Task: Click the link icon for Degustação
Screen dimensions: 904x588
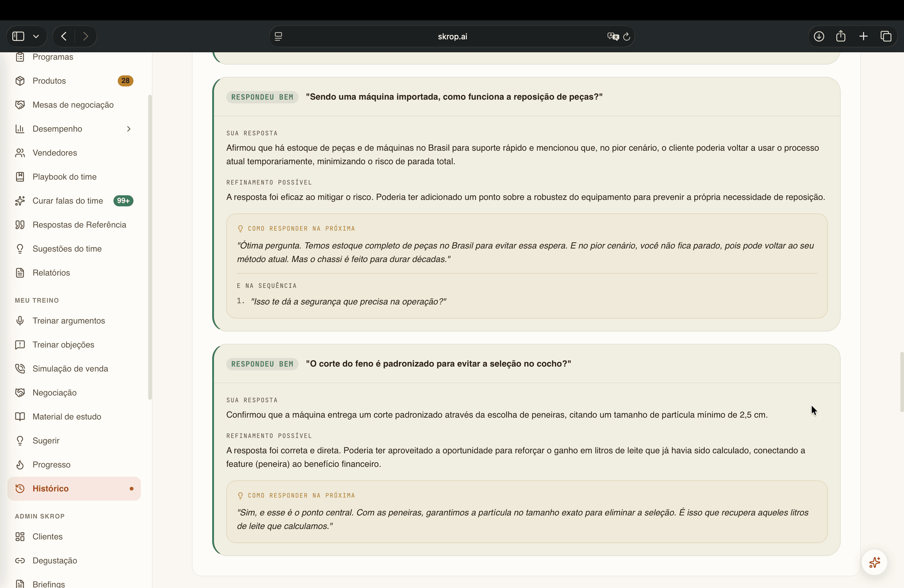Action: click(x=20, y=560)
